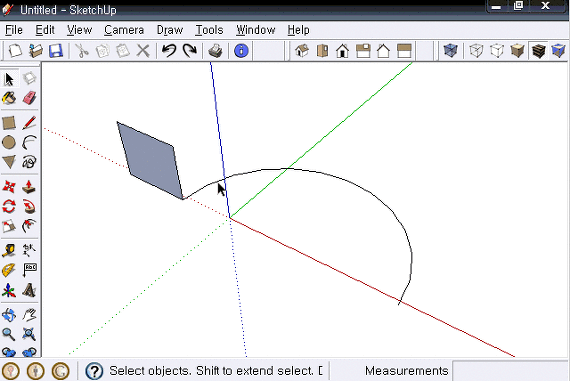Viewport: 570px width, 381px height.
Task: Open the File menu
Action: pos(14,30)
